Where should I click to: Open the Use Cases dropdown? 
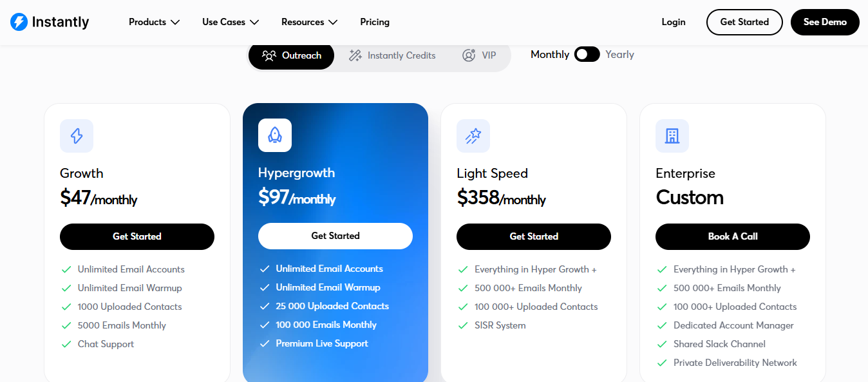pyautogui.click(x=229, y=21)
